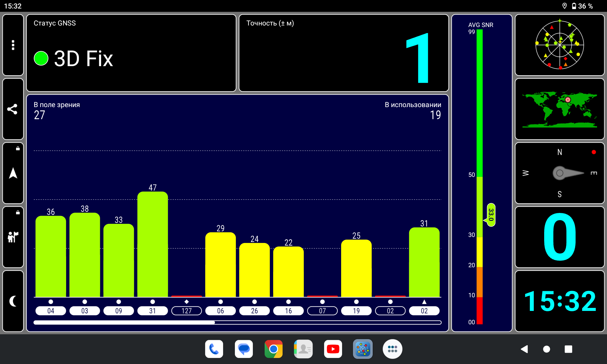Image resolution: width=607 pixels, height=364 pixels.
Task: Click the AVG SNR vertical gauge
Action: pos(480,177)
